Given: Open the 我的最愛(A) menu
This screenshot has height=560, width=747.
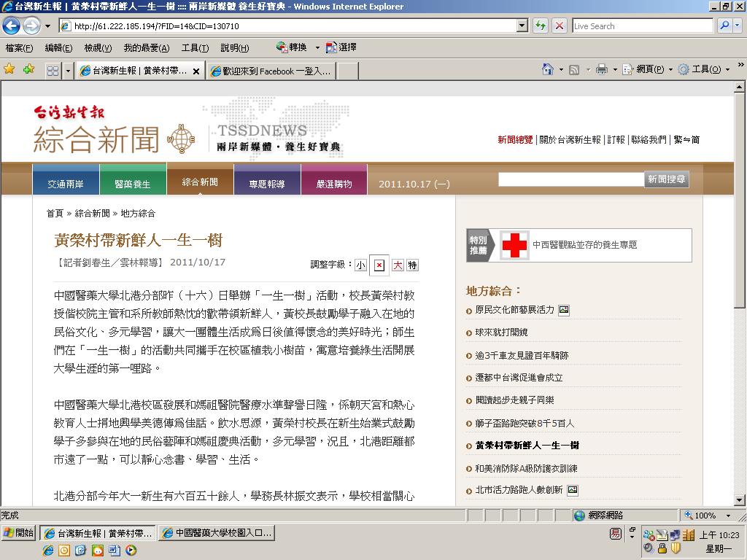Looking at the screenshot, I should (146, 47).
